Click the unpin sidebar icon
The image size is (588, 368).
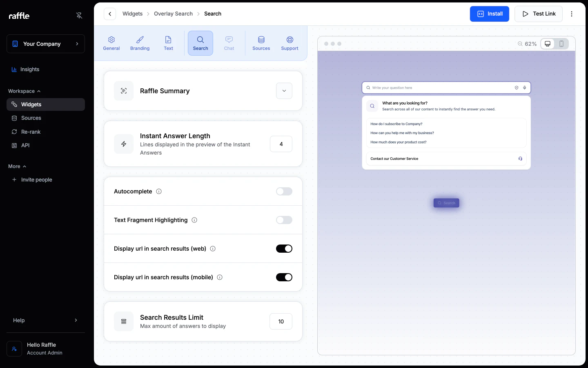click(x=79, y=16)
